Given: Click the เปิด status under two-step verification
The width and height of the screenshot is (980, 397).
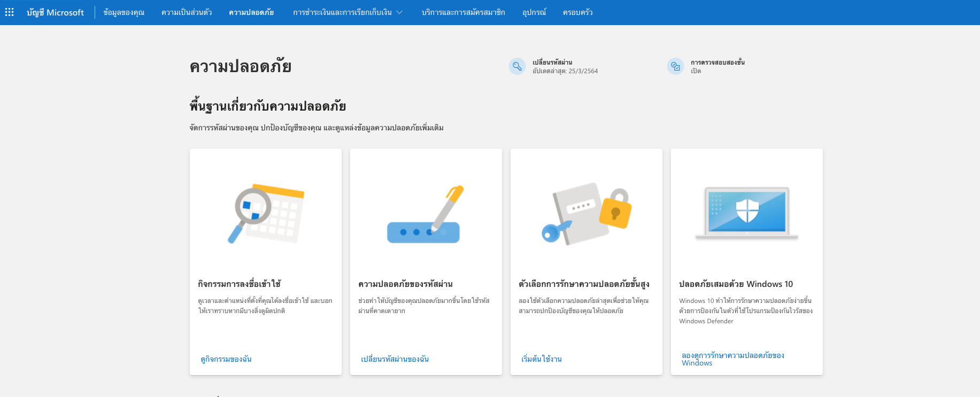Looking at the screenshot, I should [696, 71].
